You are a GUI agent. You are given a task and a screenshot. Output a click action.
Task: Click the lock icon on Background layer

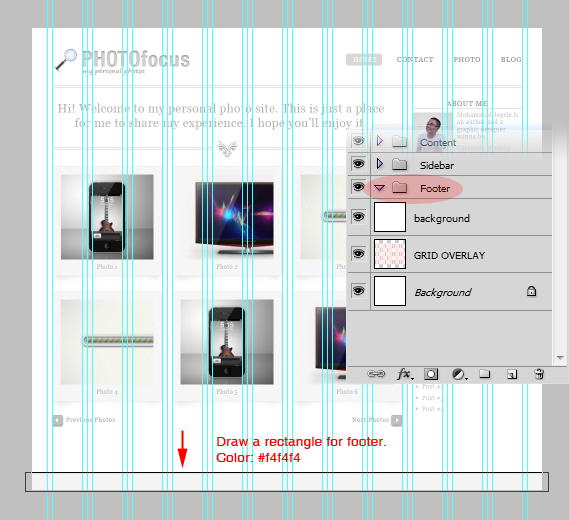click(x=531, y=291)
